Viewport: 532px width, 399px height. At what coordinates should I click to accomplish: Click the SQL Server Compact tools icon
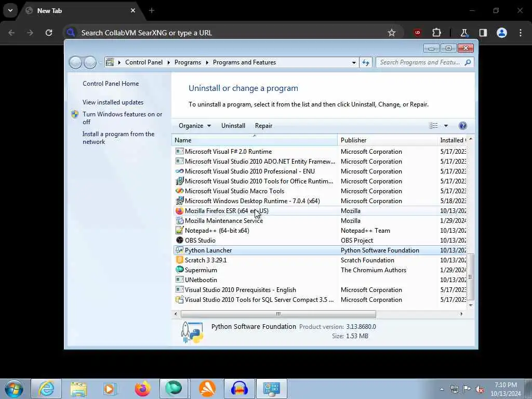179,299
